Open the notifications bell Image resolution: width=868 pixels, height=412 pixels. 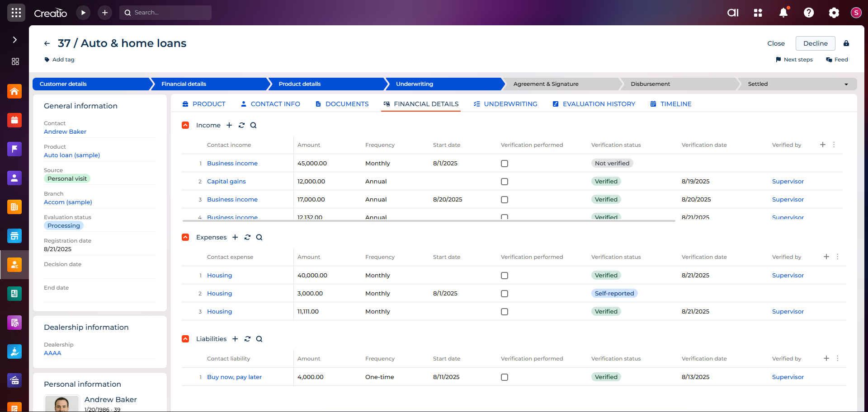pos(783,13)
